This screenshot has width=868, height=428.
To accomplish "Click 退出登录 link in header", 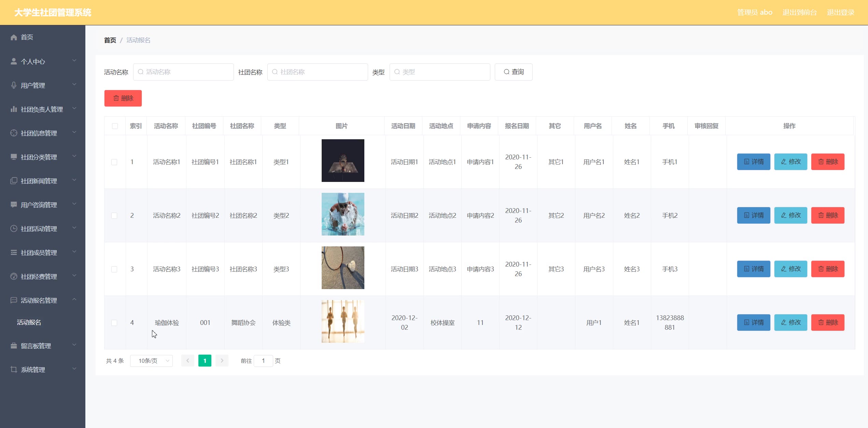I will click(x=840, y=13).
